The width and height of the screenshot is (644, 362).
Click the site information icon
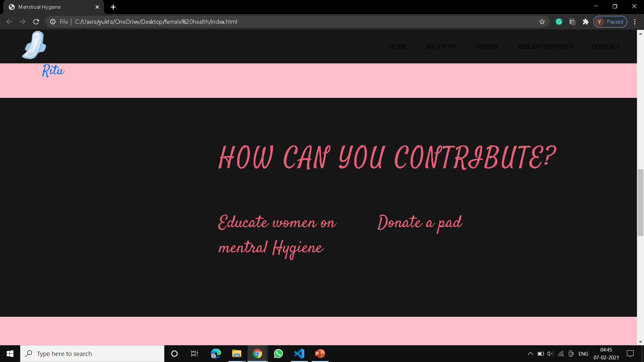53,22
